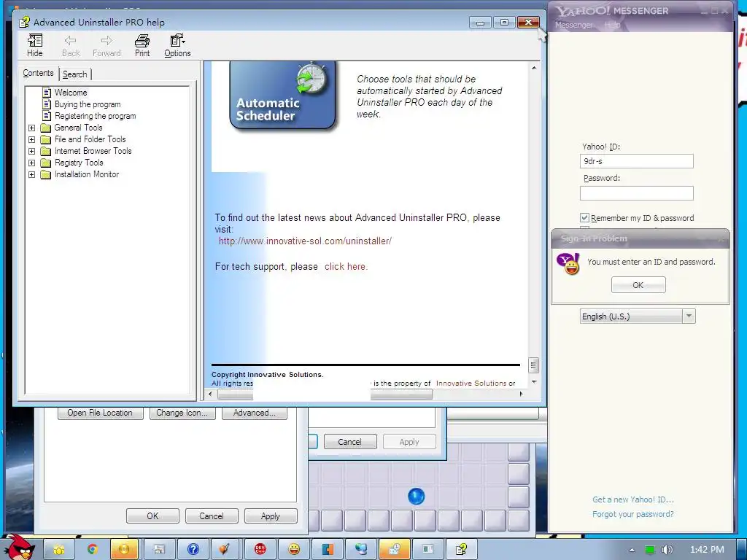Image resolution: width=747 pixels, height=560 pixels.
Task: Click the horizontal scroll left arrow
Action: click(210, 394)
